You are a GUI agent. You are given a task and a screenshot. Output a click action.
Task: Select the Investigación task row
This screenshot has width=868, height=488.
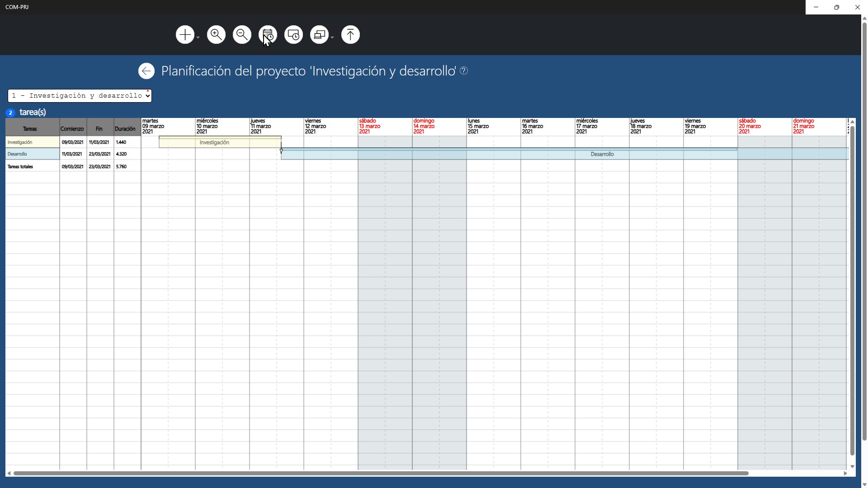pos(32,142)
